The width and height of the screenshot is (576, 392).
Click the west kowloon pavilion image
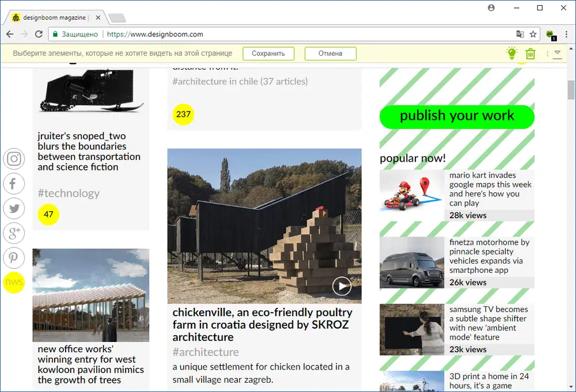click(91, 295)
